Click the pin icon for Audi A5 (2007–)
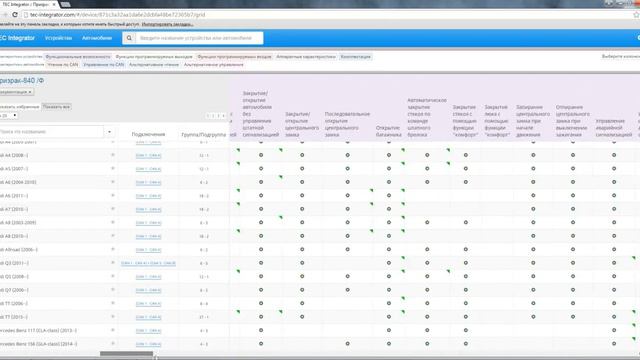 (x=113, y=169)
